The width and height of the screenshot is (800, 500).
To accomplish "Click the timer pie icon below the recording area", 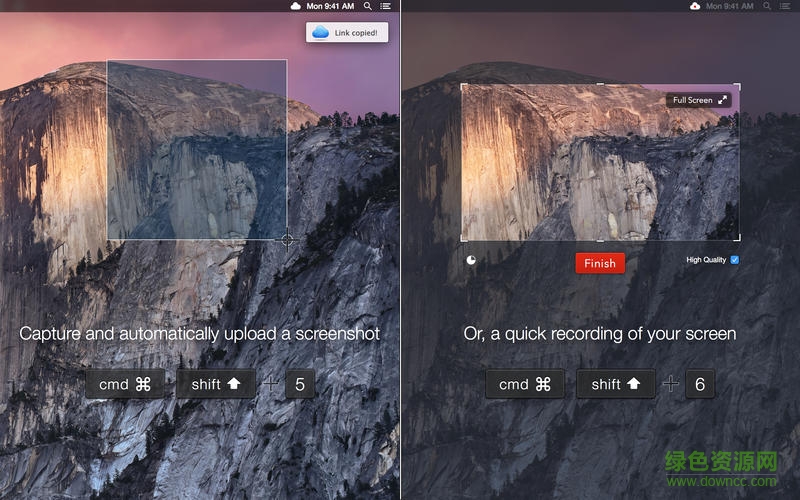I will click(x=471, y=260).
